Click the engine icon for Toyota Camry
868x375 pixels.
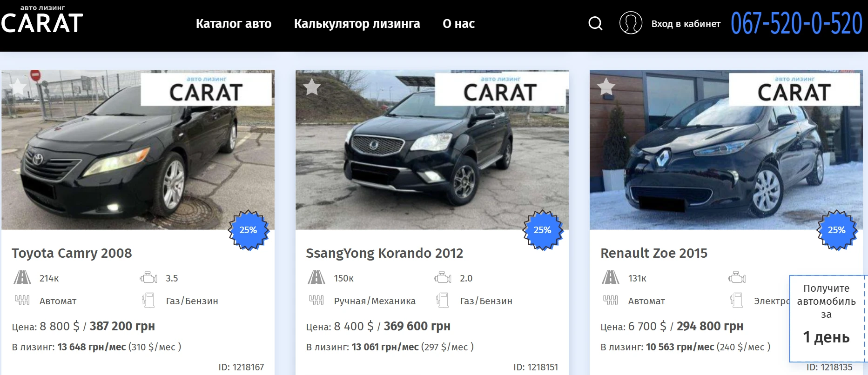tap(148, 278)
